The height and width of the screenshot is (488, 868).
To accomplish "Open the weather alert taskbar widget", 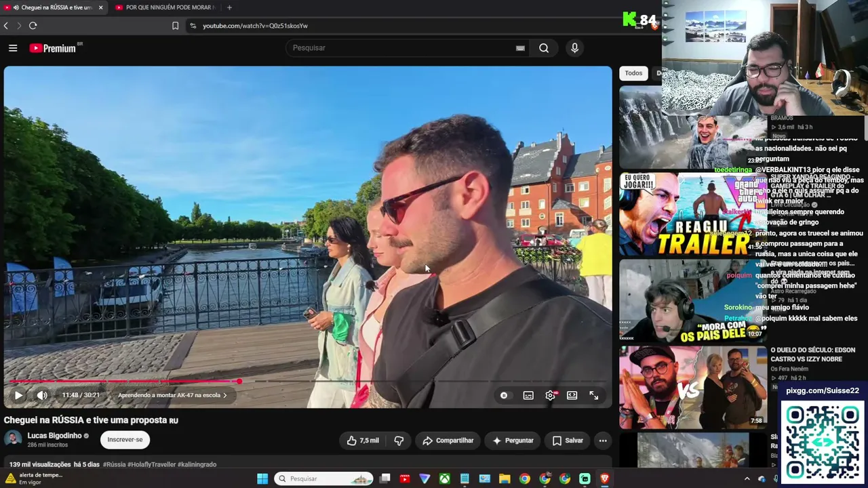I will tap(34, 479).
